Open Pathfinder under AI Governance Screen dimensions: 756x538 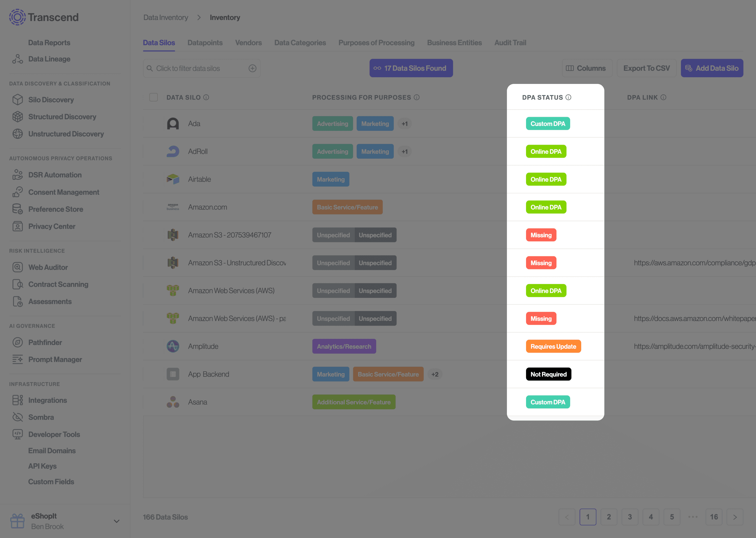(x=45, y=343)
